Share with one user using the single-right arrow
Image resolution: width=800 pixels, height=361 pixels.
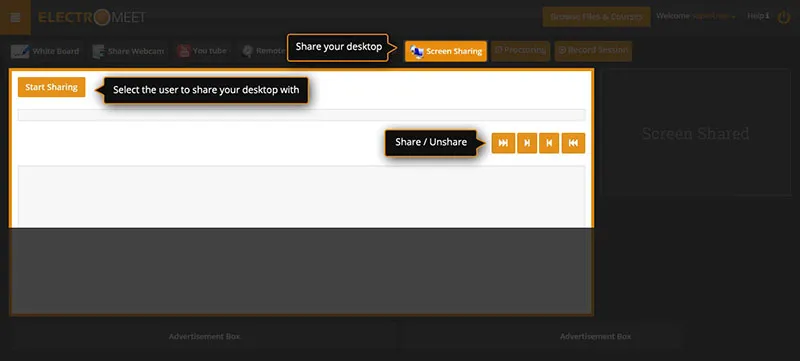(527, 143)
